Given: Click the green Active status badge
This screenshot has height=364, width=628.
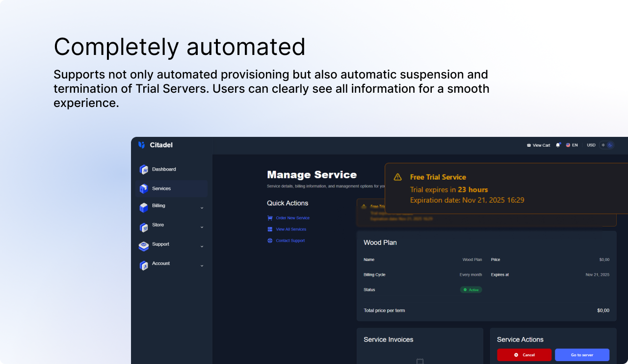Looking at the screenshot, I should 471,290.
